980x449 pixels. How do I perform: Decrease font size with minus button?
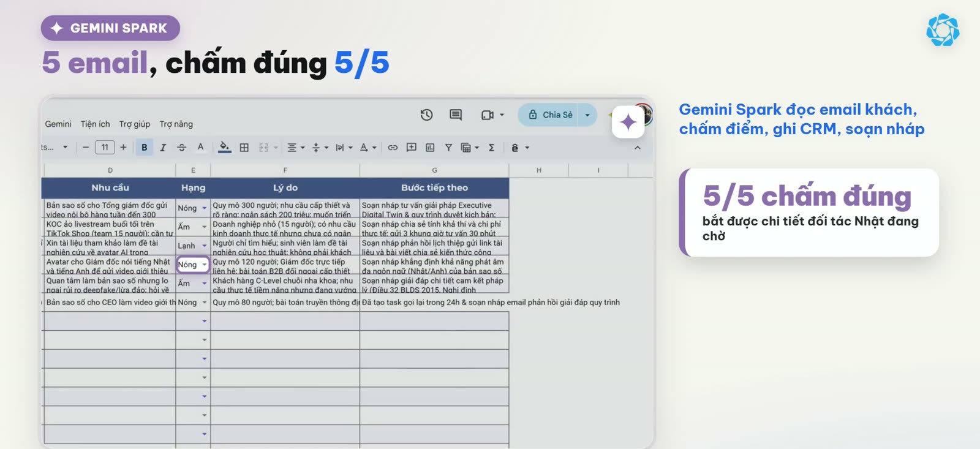pyautogui.click(x=86, y=147)
